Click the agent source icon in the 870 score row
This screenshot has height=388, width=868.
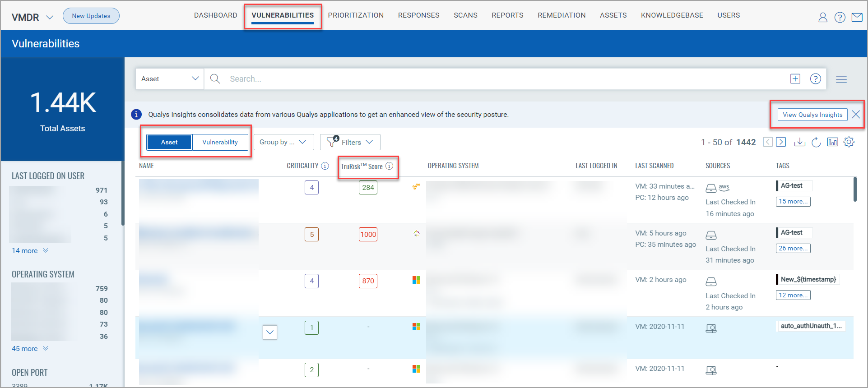(711, 282)
